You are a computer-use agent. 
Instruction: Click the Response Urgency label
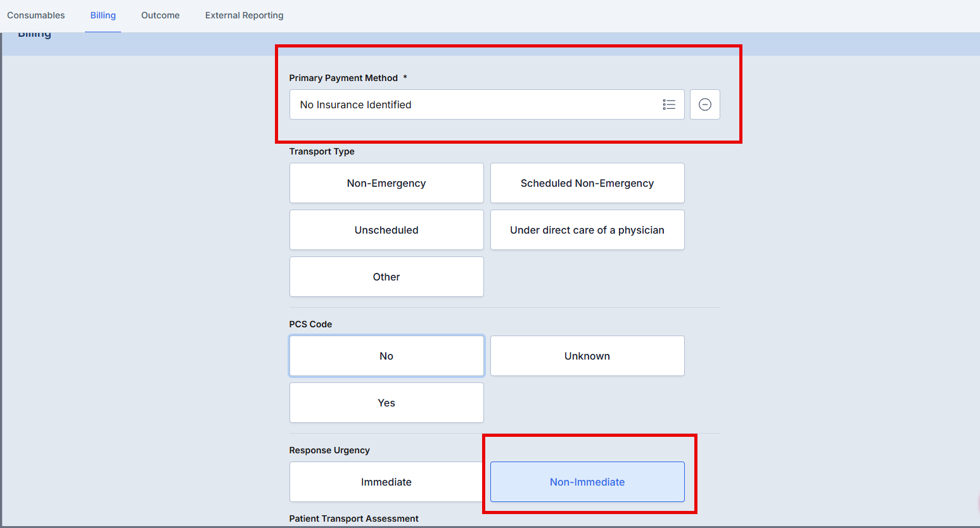click(329, 450)
